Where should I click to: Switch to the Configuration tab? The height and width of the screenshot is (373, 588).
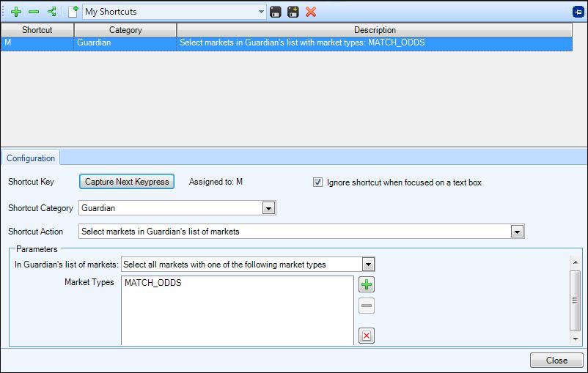tap(31, 158)
